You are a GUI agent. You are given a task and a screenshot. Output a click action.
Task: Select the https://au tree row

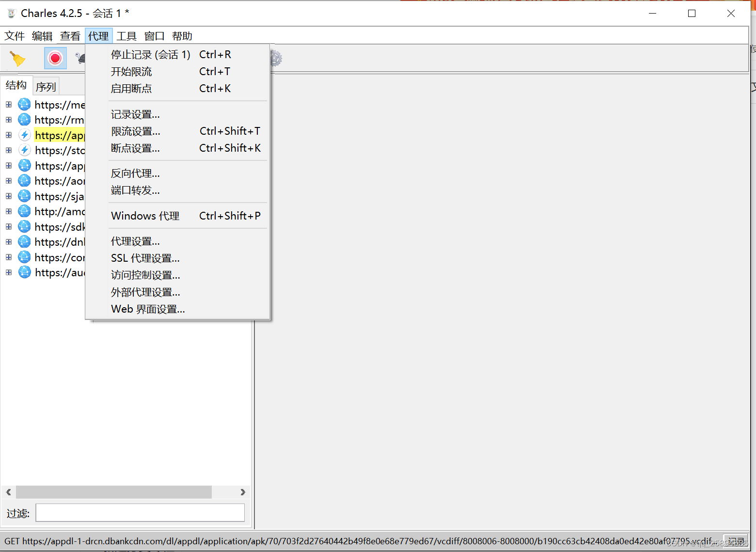click(x=60, y=272)
